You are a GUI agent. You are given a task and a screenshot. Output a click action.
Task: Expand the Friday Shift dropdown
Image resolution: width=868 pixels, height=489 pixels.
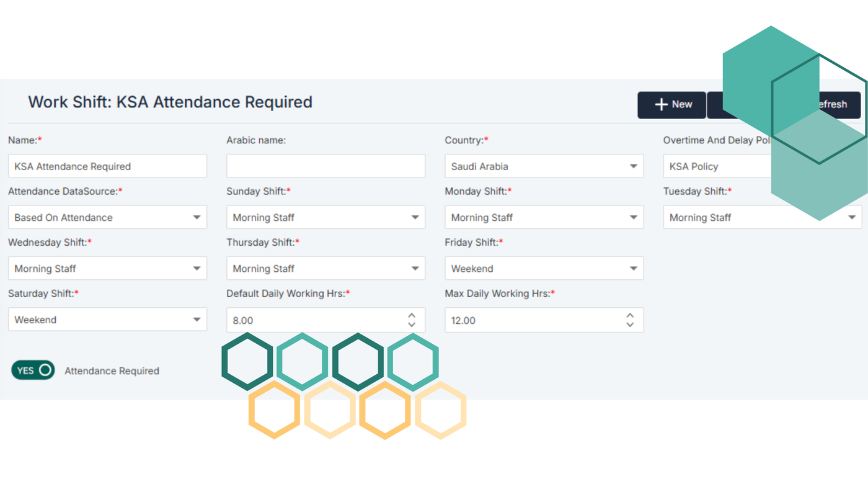[544, 269]
